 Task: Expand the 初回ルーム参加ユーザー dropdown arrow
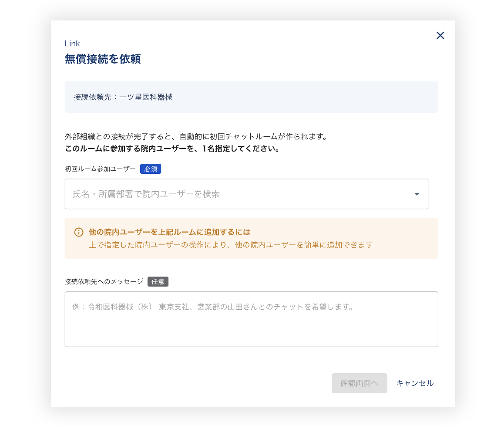417,194
